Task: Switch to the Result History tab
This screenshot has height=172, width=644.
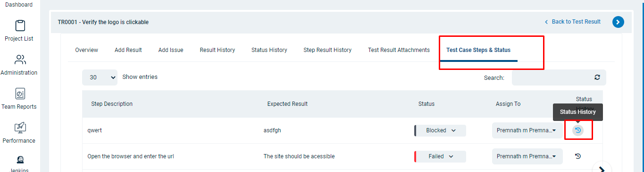Action: point(217,50)
